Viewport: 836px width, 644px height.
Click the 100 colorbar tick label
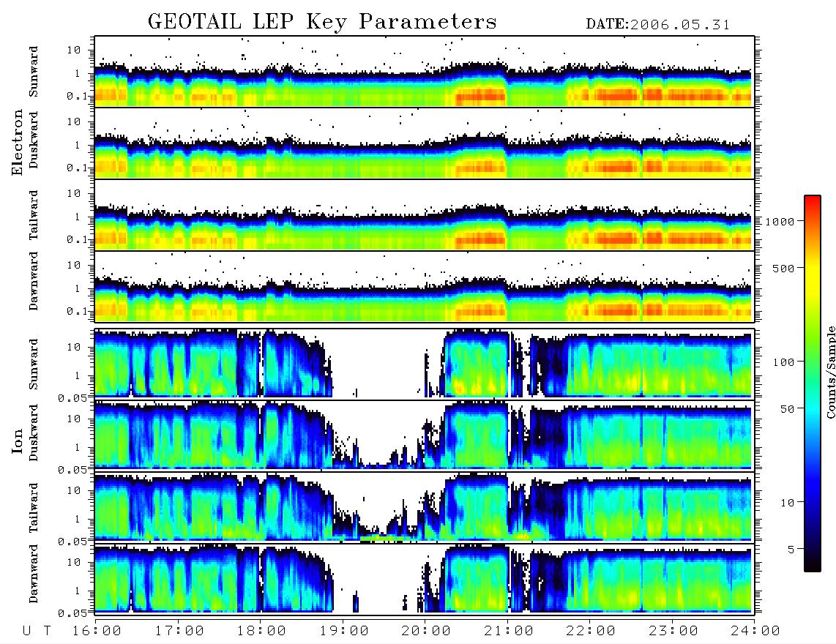pyautogui.click(x=783, y=362)
